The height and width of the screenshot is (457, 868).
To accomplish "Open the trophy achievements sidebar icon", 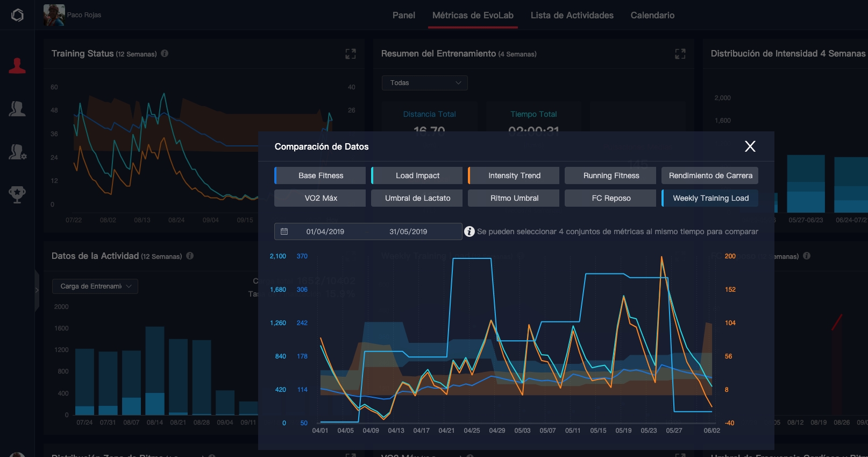I will (17, 194).
